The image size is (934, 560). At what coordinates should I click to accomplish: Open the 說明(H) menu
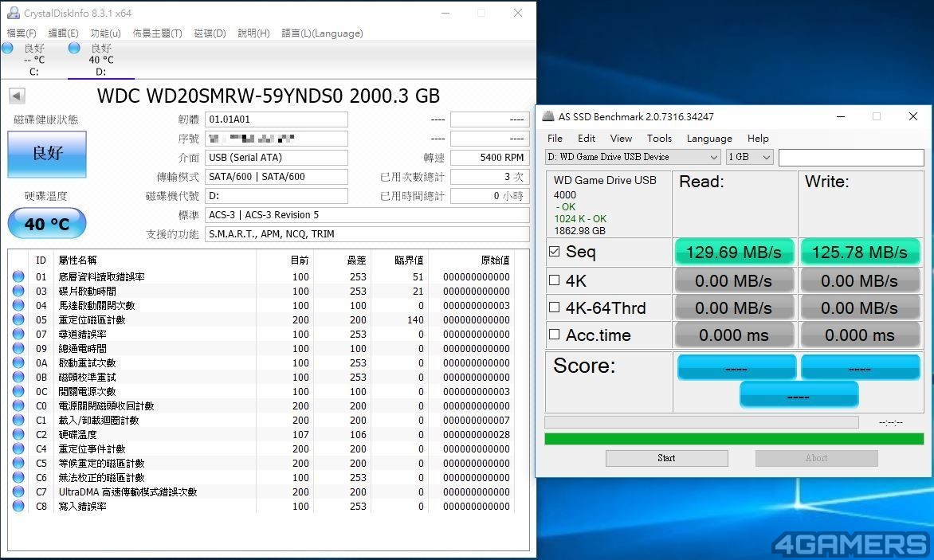tap(253, 33)
